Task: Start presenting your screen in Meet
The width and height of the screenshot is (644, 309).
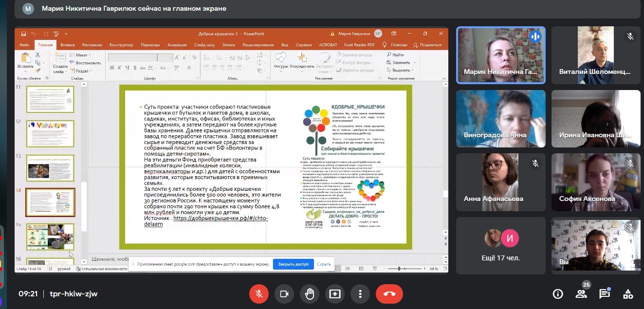Action: (335, 294)
